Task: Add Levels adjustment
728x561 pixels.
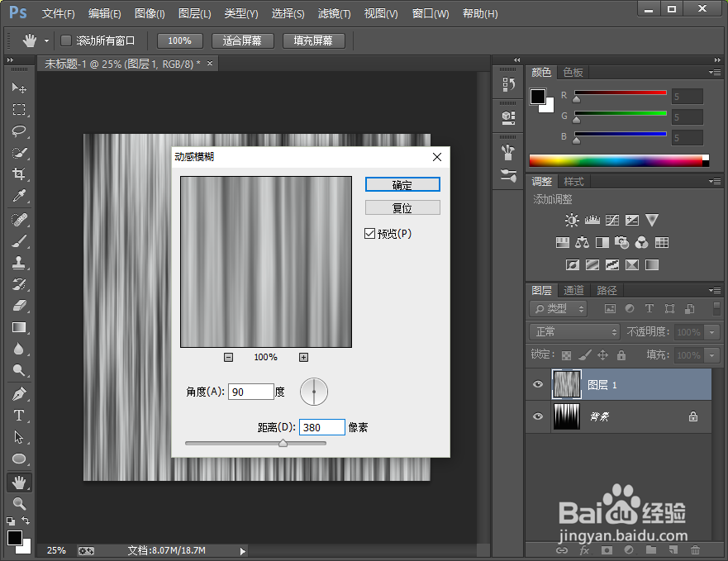Action: tap(592, 220)
